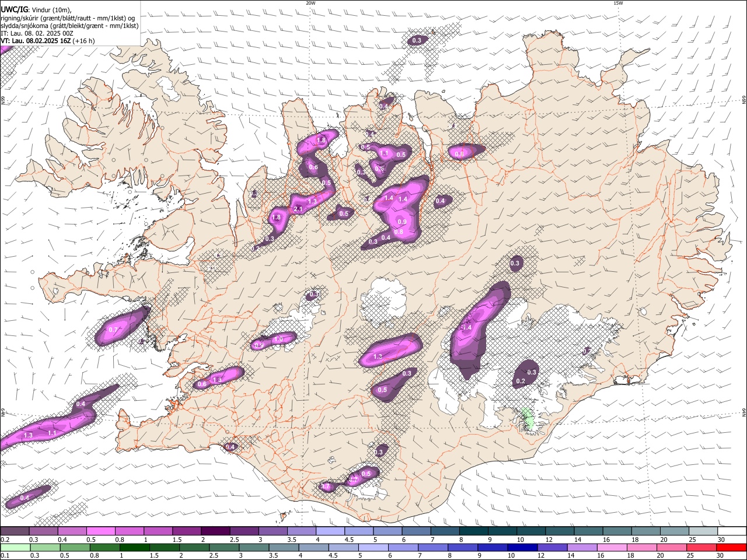The width and height of the screenshot is (747, 560).
Task: Select the line "IT: Lau. 08. 02. 2025 00Z"
Action: pyautogui.click(x=37, y=33)
